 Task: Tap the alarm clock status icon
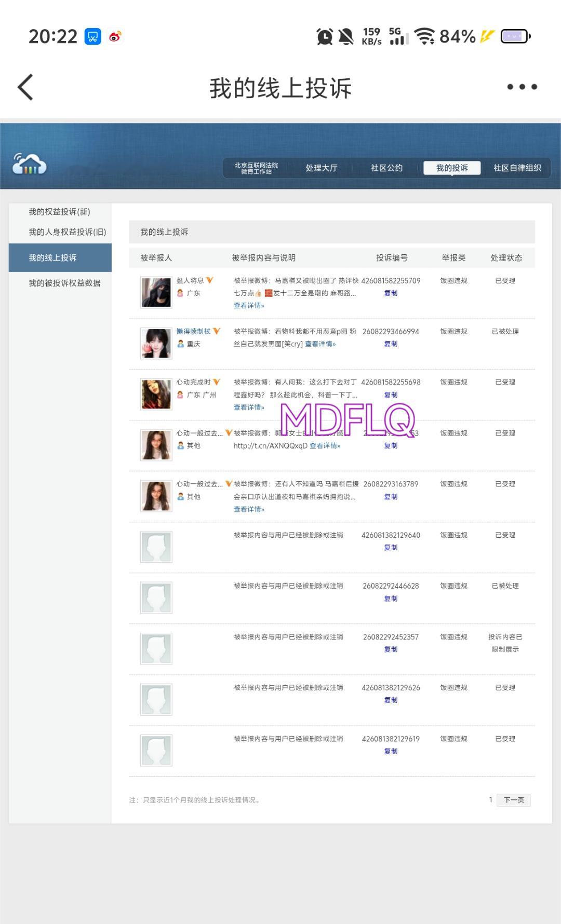click(x=325, y=36)
